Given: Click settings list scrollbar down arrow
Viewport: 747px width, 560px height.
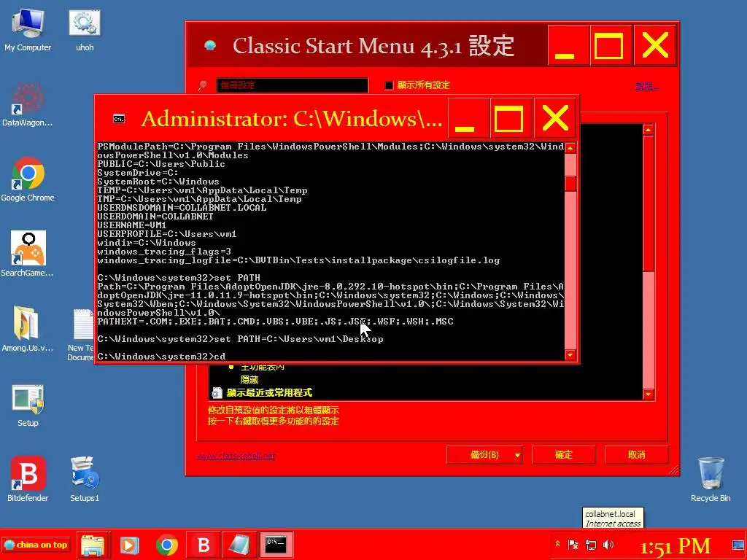Looking at the screenshot, I should tap(649, 394).
